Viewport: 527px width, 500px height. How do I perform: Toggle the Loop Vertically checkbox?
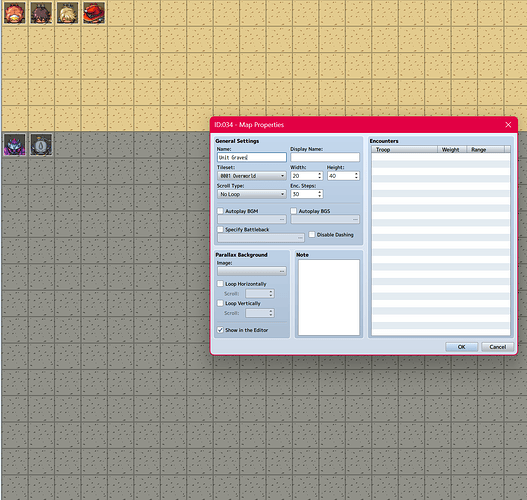click(220, 303)
